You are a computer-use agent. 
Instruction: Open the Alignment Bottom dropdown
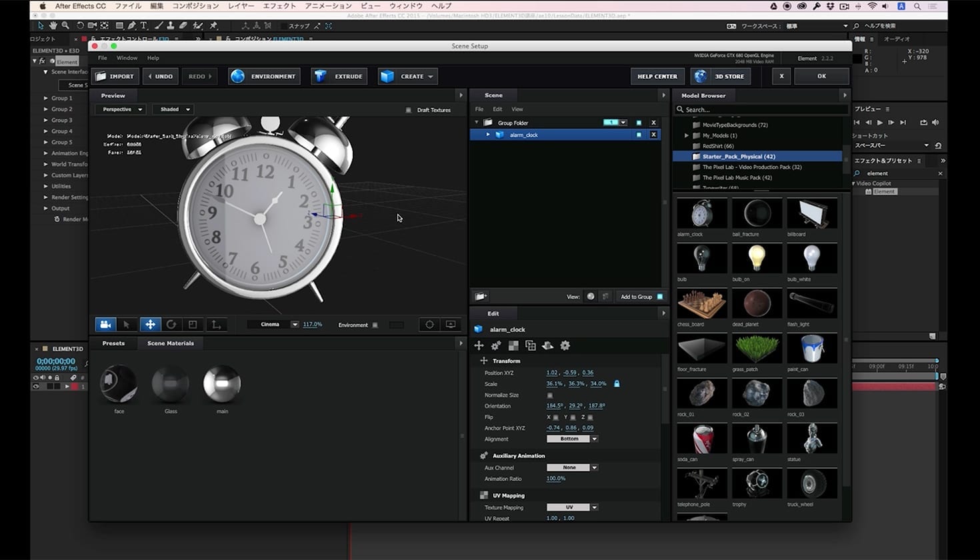[572, 439]
